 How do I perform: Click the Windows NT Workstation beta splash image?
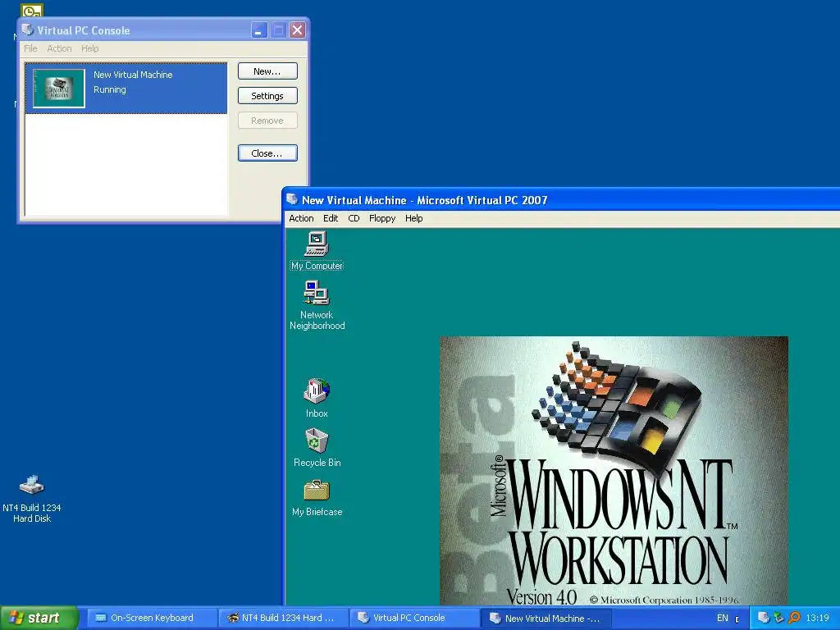[614, 470]
